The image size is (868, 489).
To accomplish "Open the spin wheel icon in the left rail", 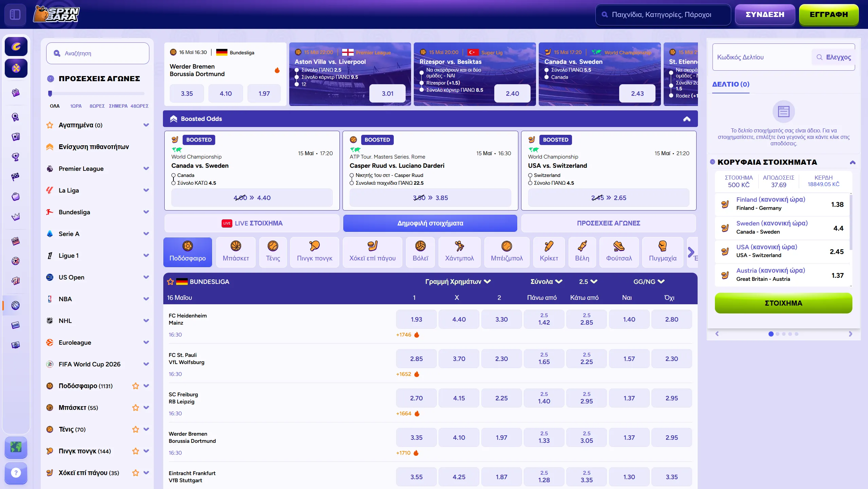I will click(16, 68).
